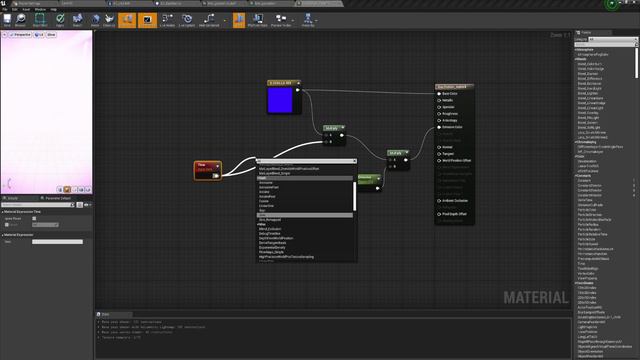
Task: Open the Help menu
Action: click(x=53, y=9)
